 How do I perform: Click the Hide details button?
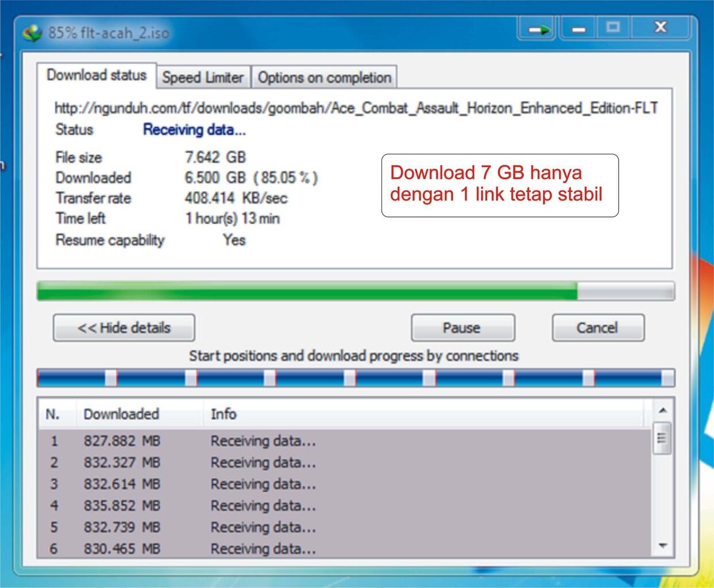click(x=124, y=328)
